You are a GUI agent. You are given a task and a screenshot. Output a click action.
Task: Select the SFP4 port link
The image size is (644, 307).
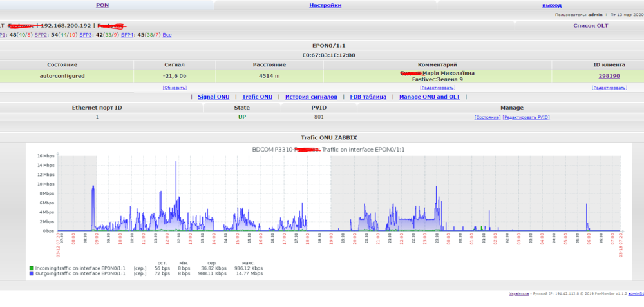(128, 34)
